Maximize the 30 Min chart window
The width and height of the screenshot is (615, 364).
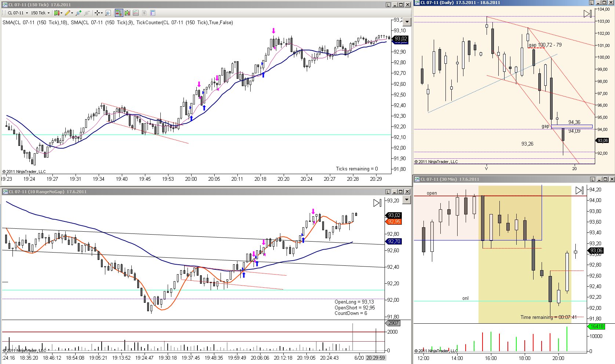[x=605, y=179]
